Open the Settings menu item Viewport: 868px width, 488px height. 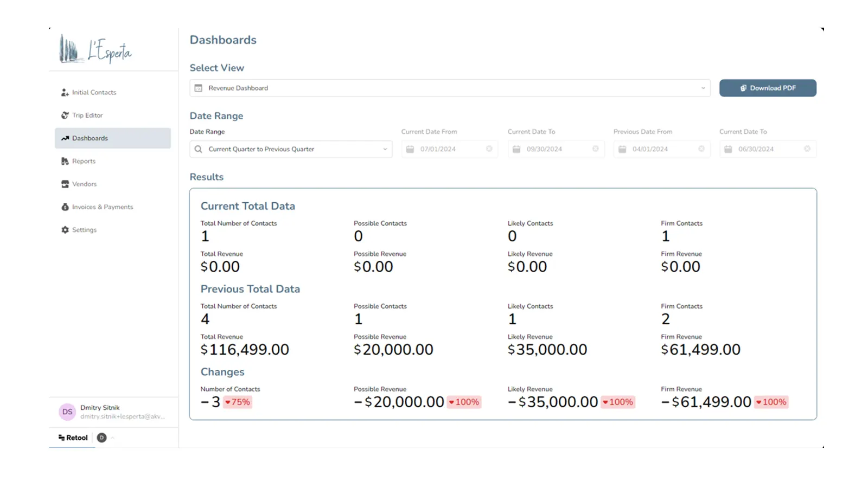pyautogui.click(x=113, y=230)
